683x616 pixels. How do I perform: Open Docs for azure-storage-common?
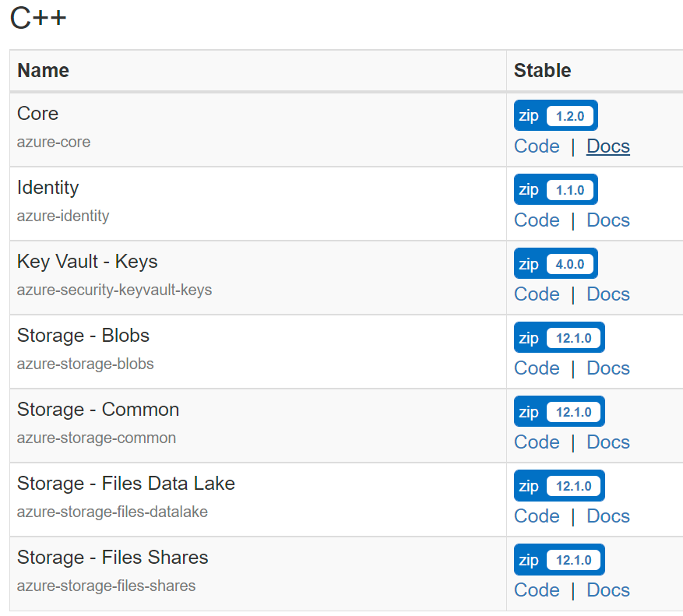(x=607, y=442)
